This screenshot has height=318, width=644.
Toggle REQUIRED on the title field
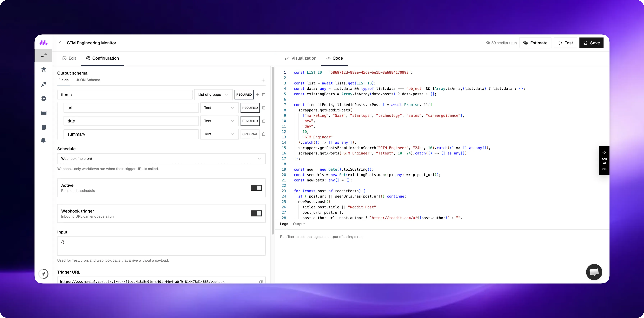250,121
